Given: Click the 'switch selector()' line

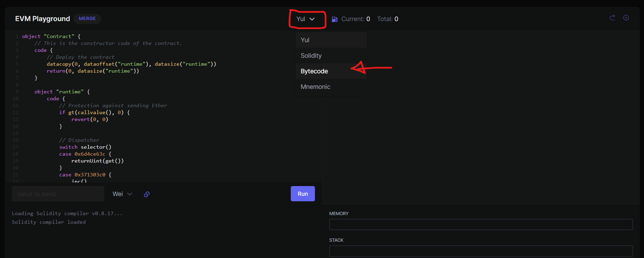Looking at the screenshot, I should point(85,147).
